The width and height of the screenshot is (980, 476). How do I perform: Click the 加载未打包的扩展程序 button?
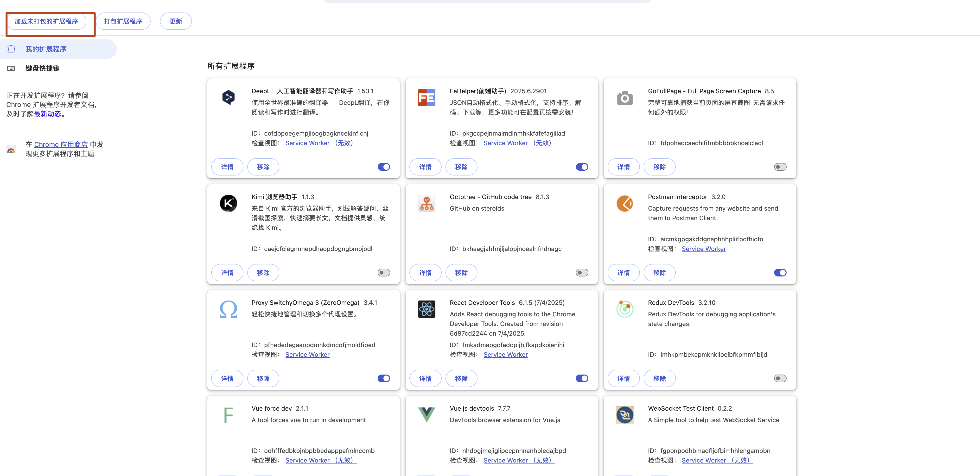click(x=46, y=21)
